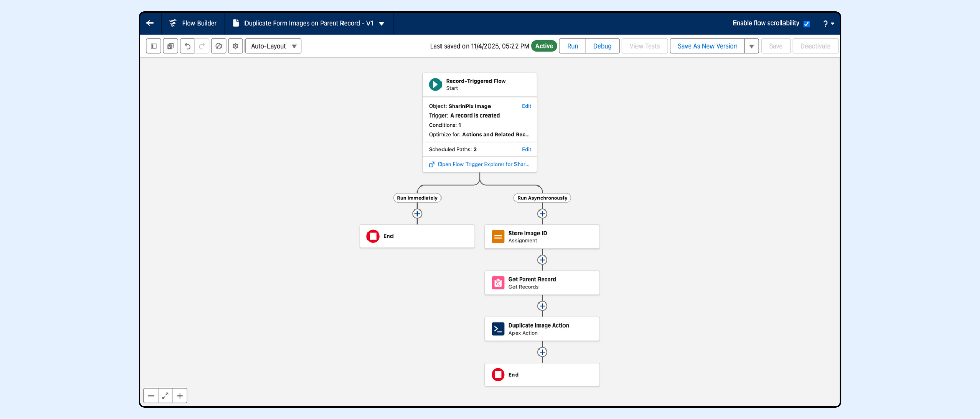
Task: Open Flow Trigger Explorer link
Action: [483, 164]
